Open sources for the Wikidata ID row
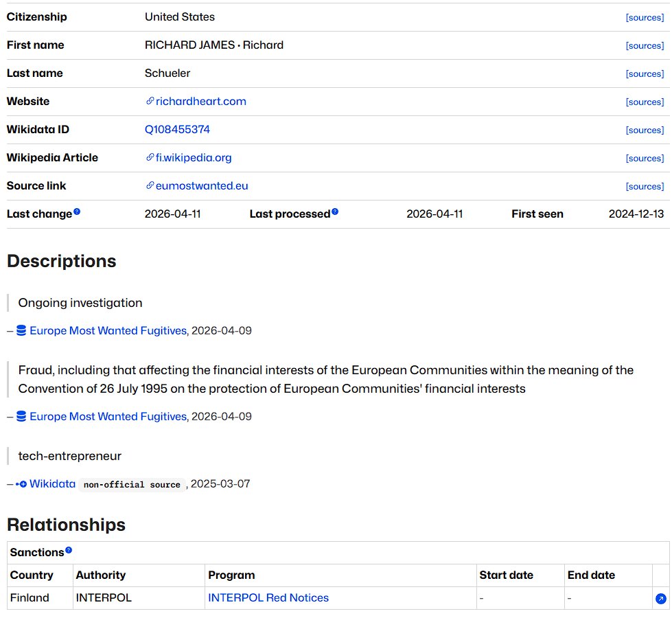The width and height of the screenshot is (672, 618). [645, 130]
